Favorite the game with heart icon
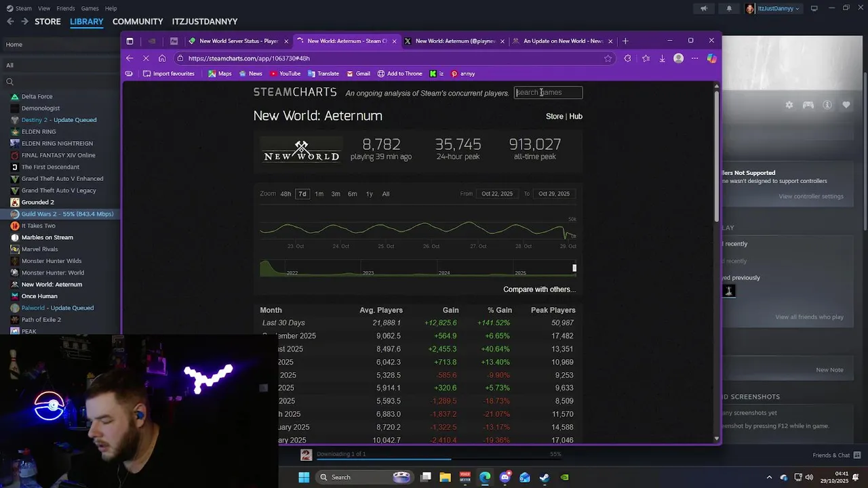Viewport: 868px width, 488px height. pyautogui.click(x=846, y=105)
